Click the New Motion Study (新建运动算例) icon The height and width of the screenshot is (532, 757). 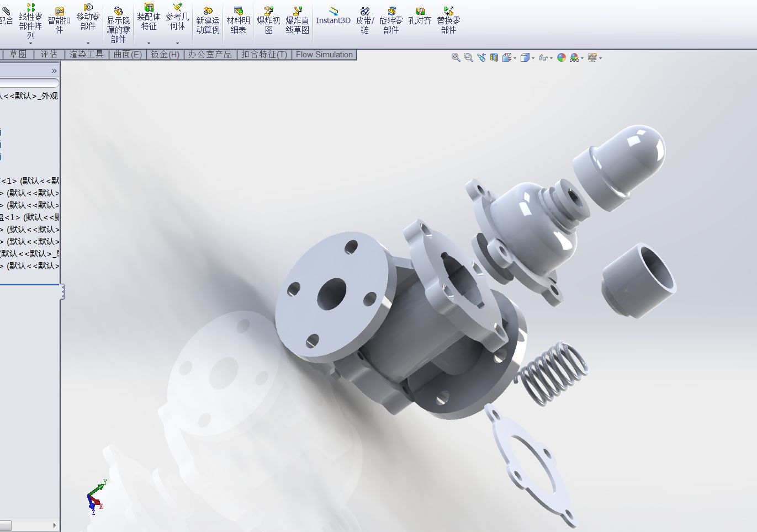tap(208, 20)
